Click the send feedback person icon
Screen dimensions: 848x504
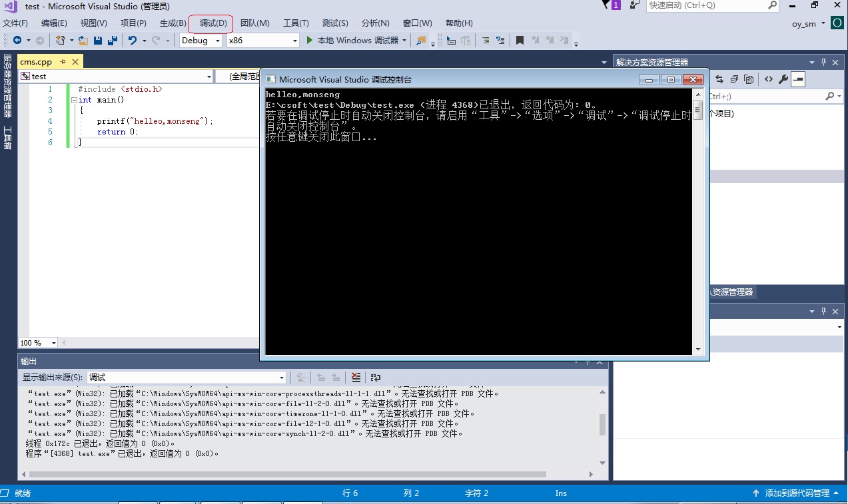pyautogui.click(x=635, y=5)
